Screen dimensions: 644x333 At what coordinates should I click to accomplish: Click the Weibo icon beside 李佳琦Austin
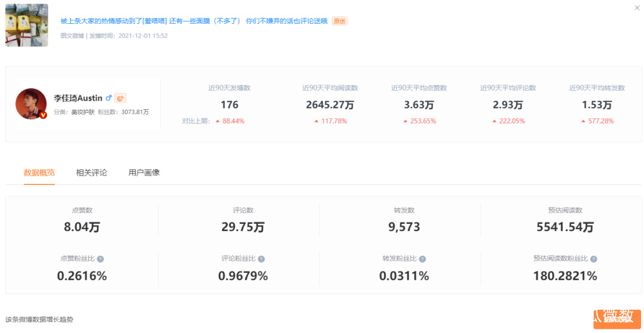pos(120,98)
